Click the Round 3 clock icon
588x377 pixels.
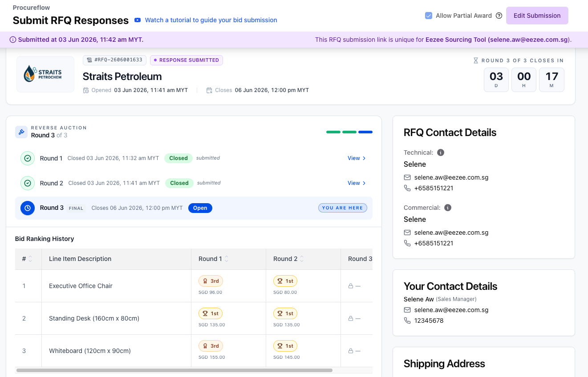[28, 208]
